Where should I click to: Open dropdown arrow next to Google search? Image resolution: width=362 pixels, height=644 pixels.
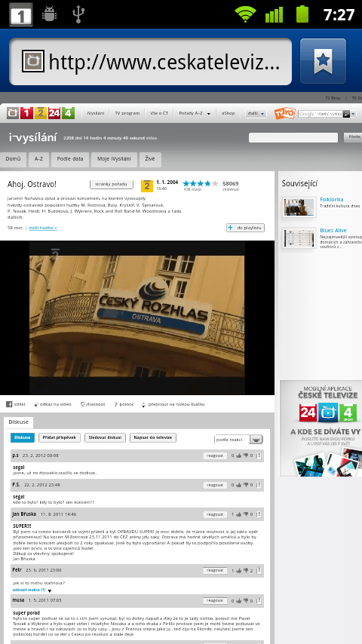353,114
